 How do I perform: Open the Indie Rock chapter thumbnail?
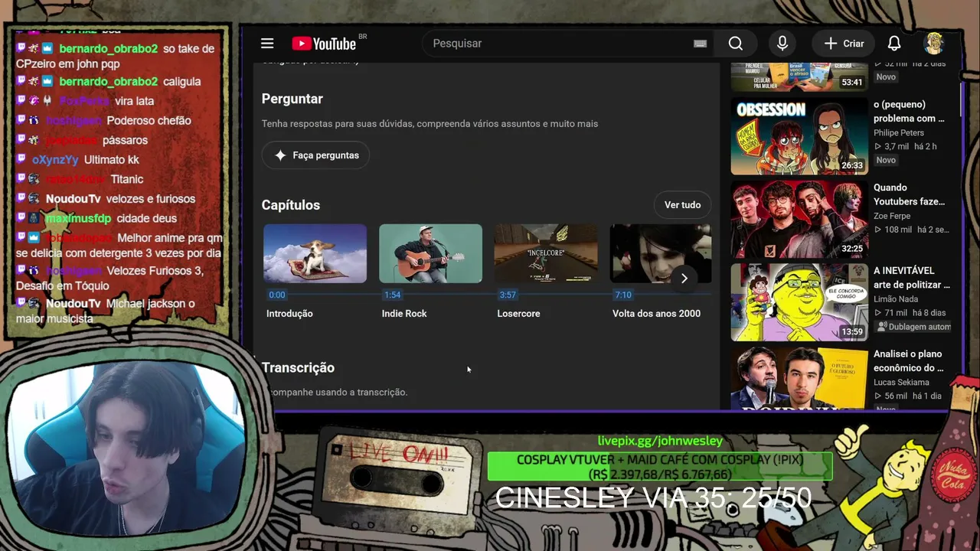pyautogui.click(x=430, y=253)
